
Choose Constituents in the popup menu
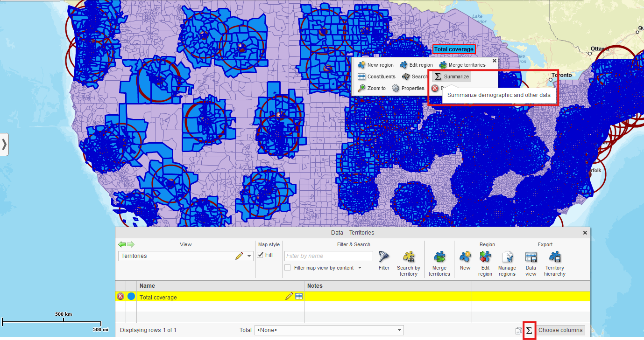376,76
